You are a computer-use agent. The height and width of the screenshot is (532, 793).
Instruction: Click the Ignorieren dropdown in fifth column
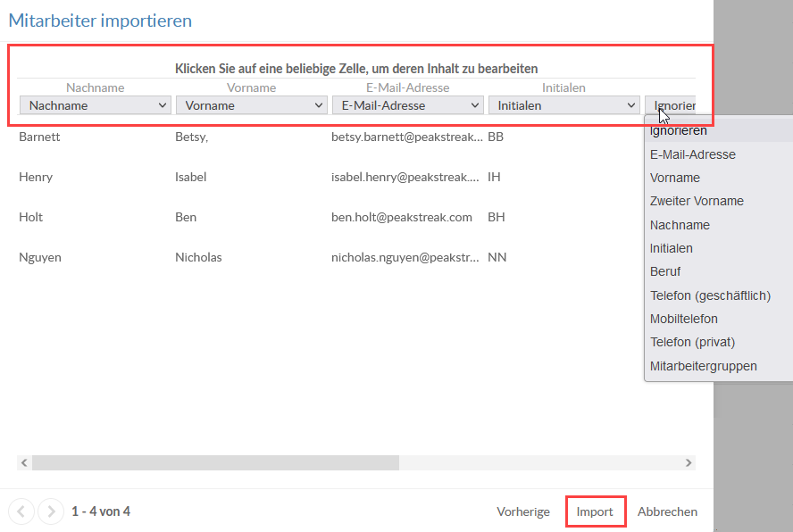671,105
